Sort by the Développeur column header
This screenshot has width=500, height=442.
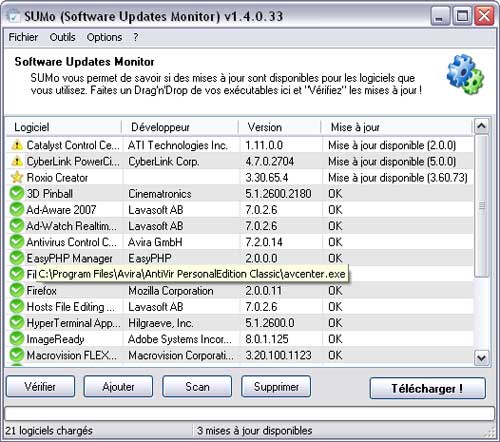click(180, 127)
